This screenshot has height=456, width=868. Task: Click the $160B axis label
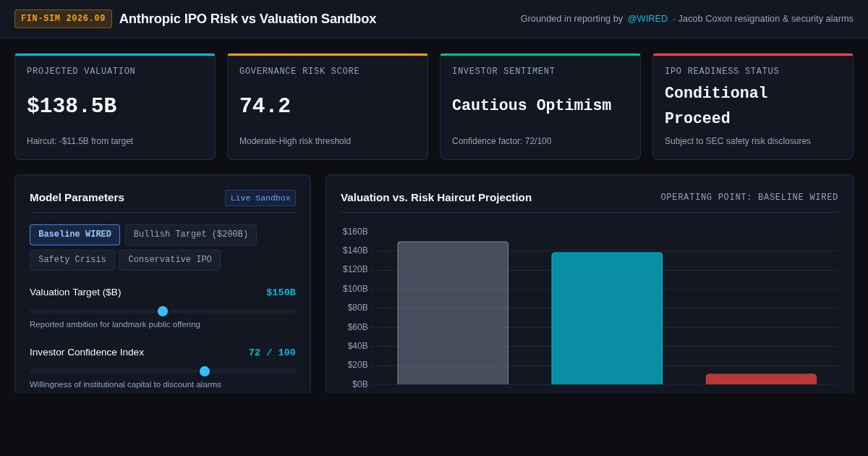pyautogui.click(x=355, y=232)
